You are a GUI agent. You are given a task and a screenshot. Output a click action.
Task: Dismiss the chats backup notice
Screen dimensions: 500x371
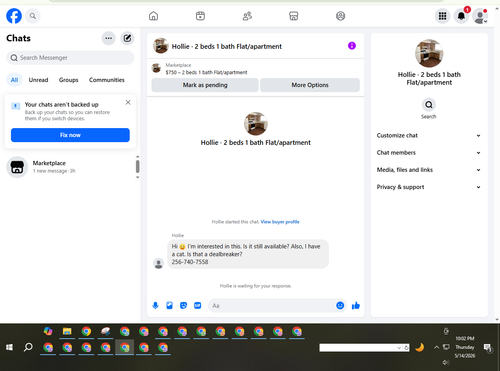point(128,102)
